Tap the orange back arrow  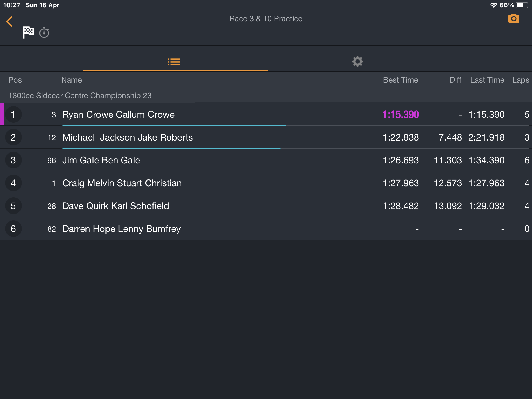tap(9, 22)
